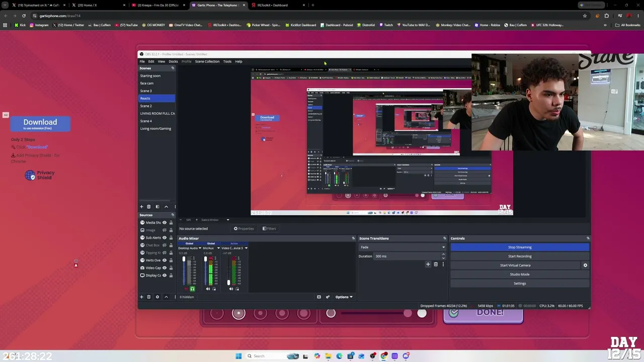Screen dimensions: 644x362
Task: Undock the Audio Mixer panel
Action: click(353, 238)
